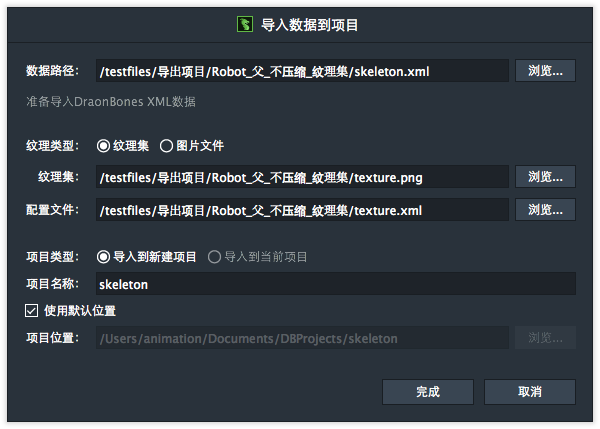Click the 项目名称 field containing skeleton
Image resolution: width=600 pixels, height=429 pixels.
336,284
